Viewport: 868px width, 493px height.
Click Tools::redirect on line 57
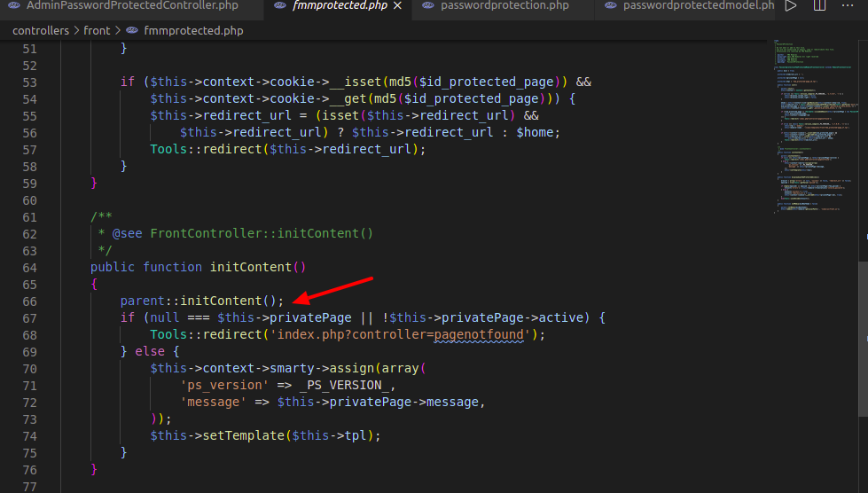(206, 149)
